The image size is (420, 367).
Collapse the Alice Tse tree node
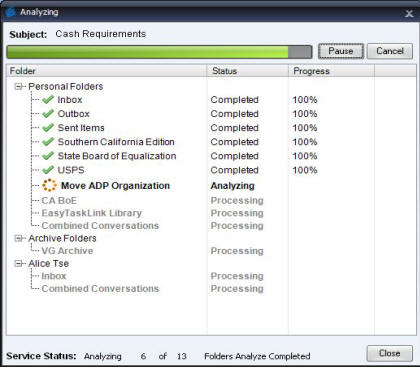(x=18, y=264)
